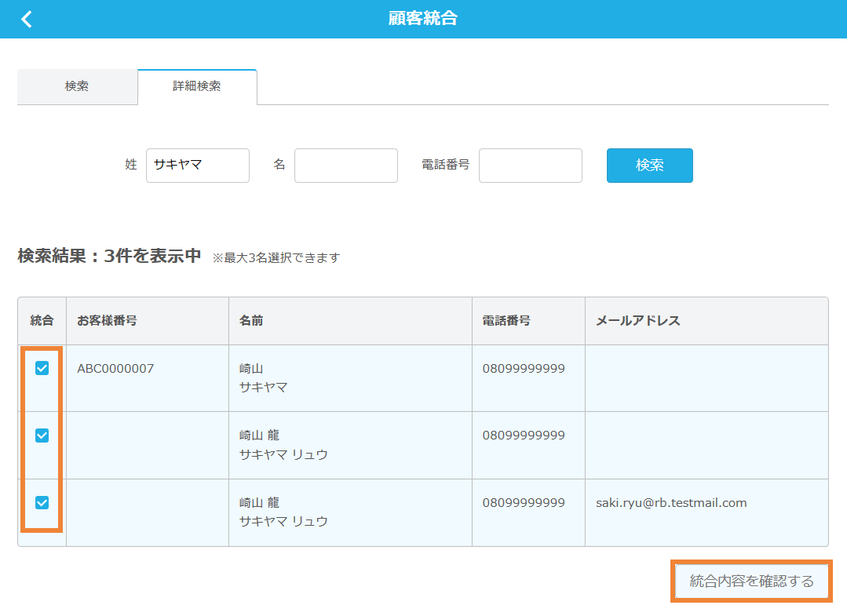Select the 詳細検索 tab

coord(196,86)
